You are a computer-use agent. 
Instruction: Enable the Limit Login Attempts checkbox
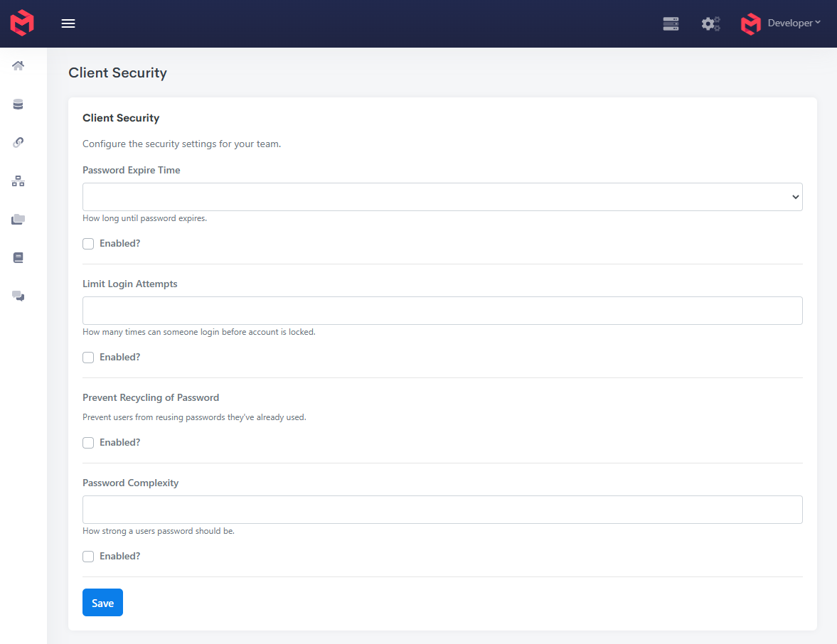tap(88, 357)
